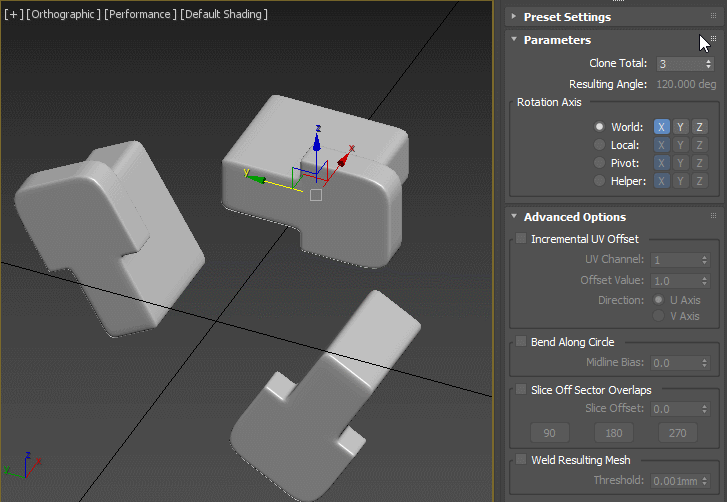The width and height of the screenshot is (727, 502).
Task: Select the Helper rotation axis radio button
Action: 599,181
